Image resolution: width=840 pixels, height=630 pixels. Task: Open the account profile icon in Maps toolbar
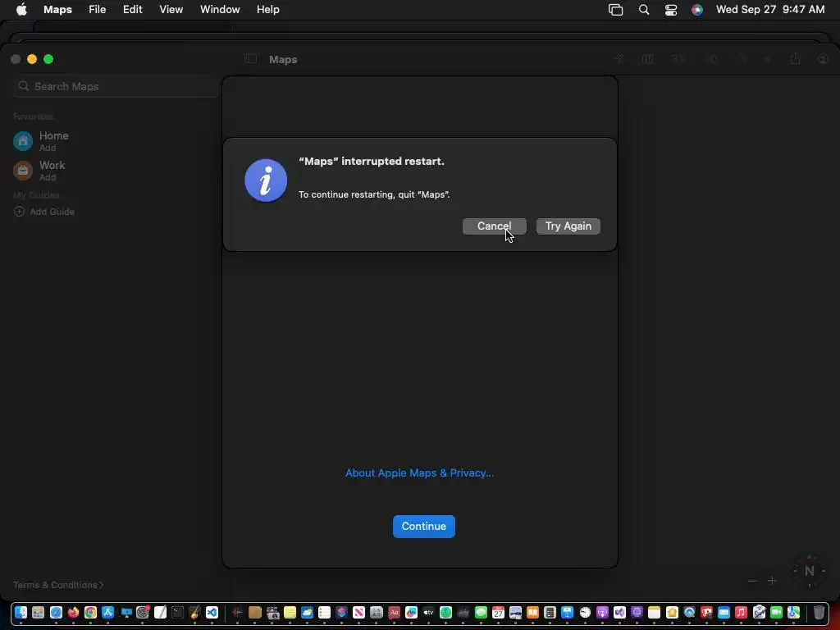tap(824, 59)
